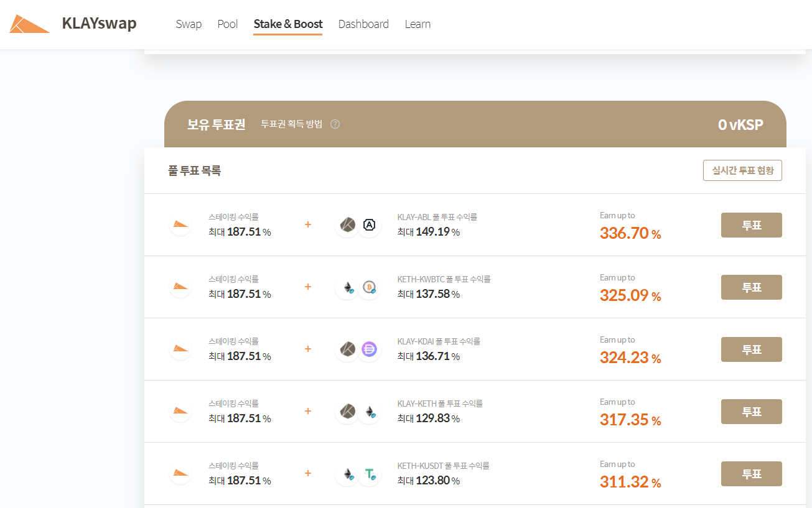
Task: Click KETH token icon in KETH-KWBTC row
Action: click(347, 287)
